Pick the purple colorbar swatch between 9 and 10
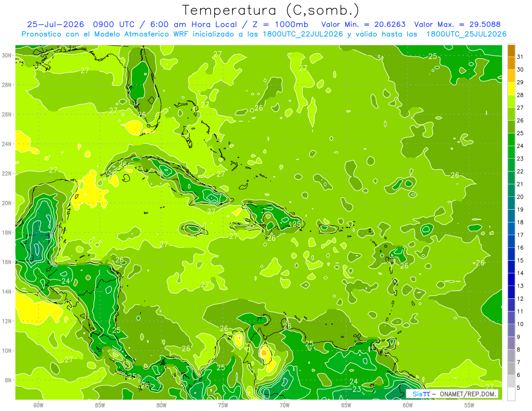The width and height of the screenshot is (532, 411). (511, 330)
